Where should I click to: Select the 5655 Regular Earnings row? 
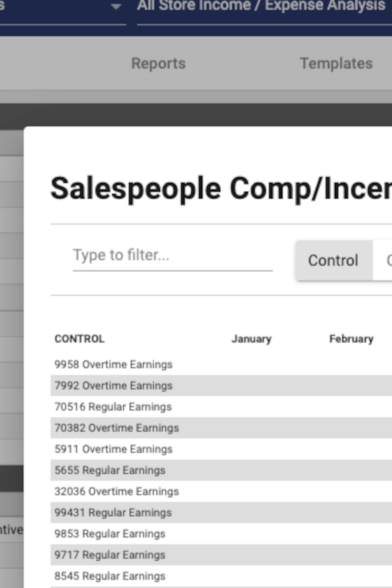(x=110, y=470)
